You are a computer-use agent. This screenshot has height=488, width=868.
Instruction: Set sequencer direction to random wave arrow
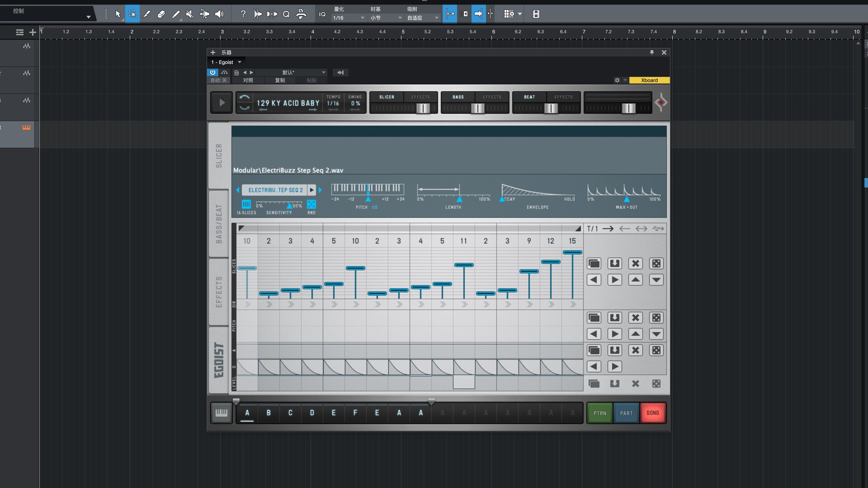658,229
